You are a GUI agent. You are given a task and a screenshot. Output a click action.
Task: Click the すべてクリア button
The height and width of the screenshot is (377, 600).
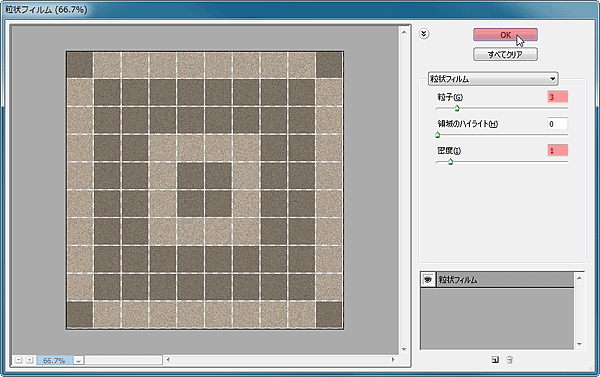(x=505, y=54)
